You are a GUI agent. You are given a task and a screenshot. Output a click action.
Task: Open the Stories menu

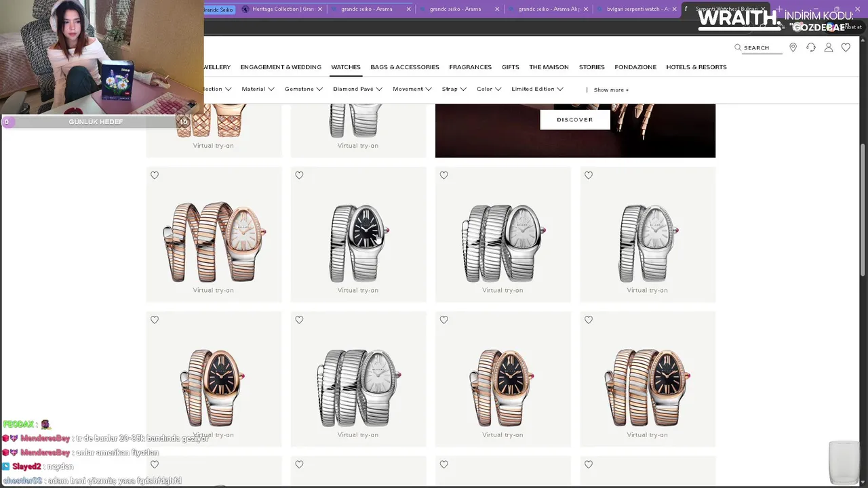(x=592, y=67)
